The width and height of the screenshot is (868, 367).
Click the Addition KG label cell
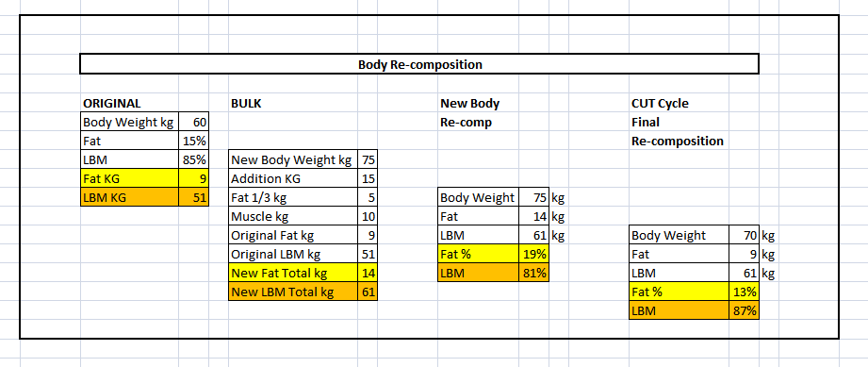coord(293,178)
